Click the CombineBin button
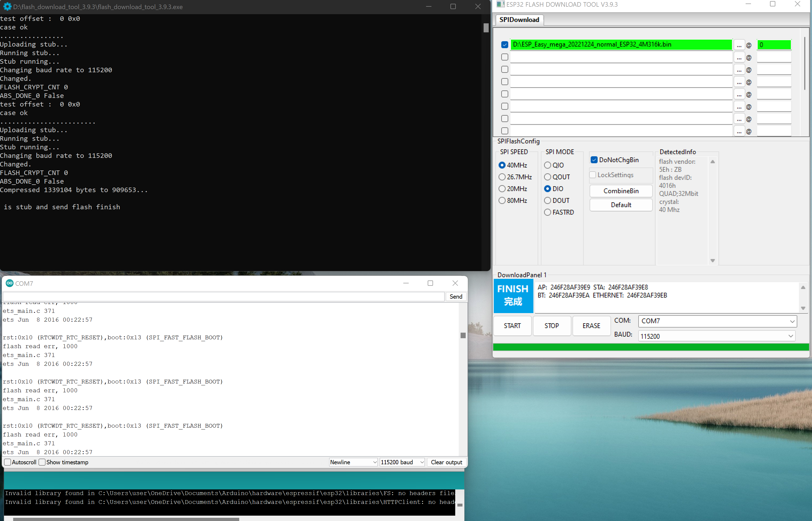The image size is (812, 521). [621, 191]
